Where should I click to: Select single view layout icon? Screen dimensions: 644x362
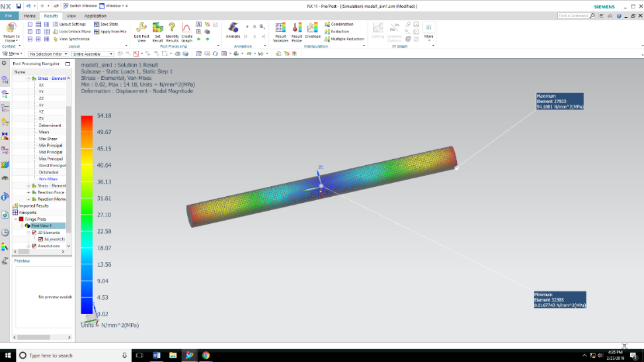pos(30,24)
